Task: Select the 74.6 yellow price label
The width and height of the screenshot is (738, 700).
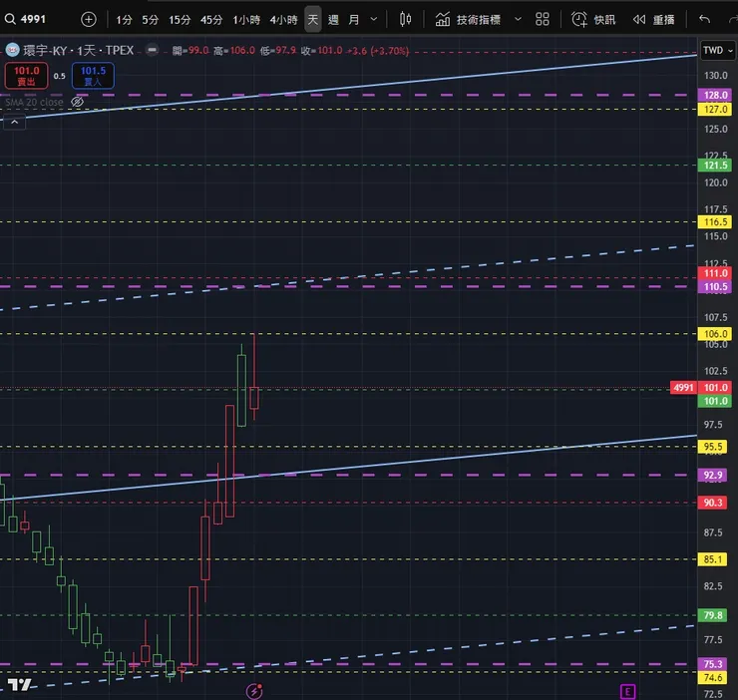Action: pos(713,677)
